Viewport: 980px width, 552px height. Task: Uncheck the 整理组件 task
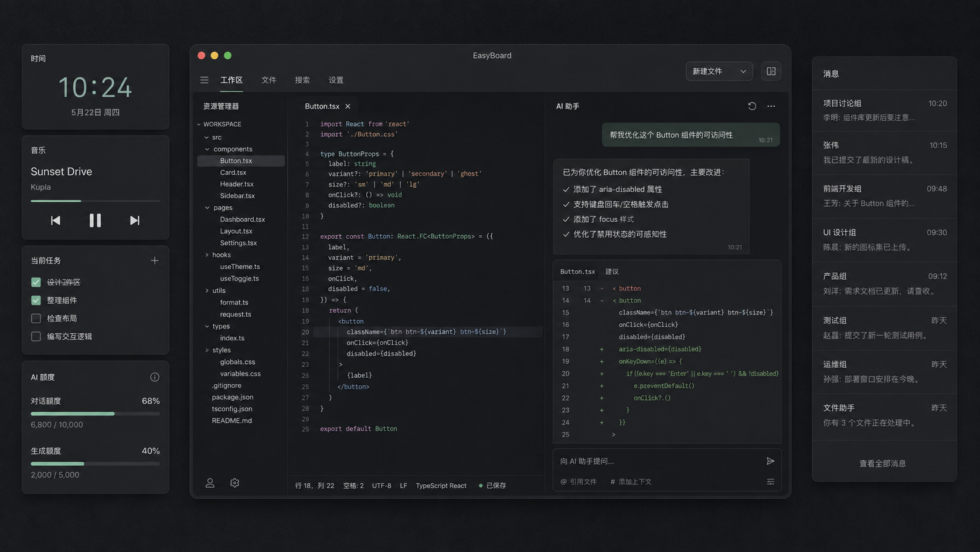[x=36, y=300]
